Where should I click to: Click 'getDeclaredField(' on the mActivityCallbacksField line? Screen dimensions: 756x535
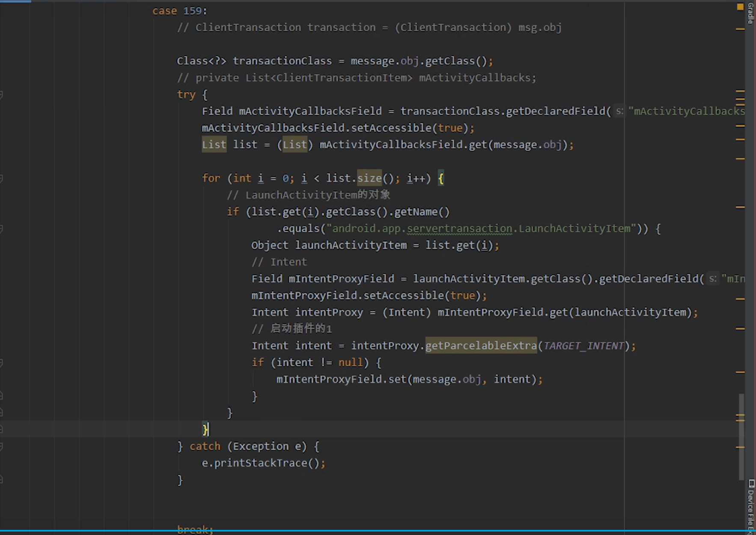click(559, 111)
